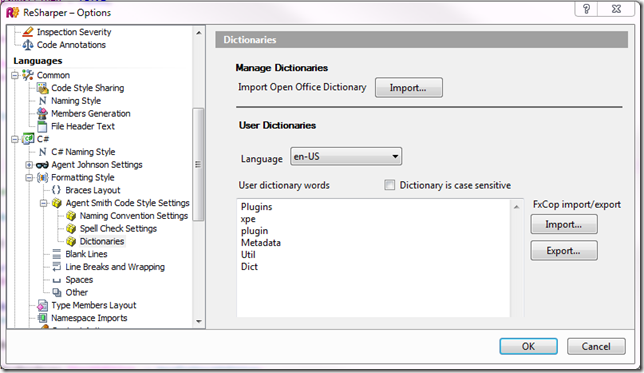The width and height of the screenshot is (644, 373).
Task: Select the word Plugins in the list
Action: click(256, 207)
